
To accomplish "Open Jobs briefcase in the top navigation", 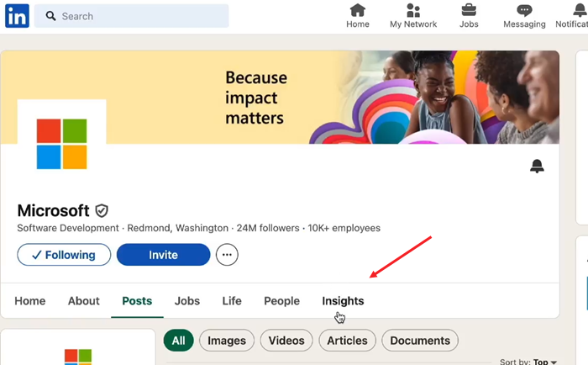I will coord(469,16).
